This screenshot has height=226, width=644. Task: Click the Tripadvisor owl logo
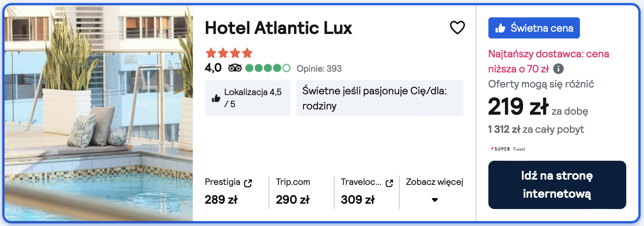click(235, 68)
